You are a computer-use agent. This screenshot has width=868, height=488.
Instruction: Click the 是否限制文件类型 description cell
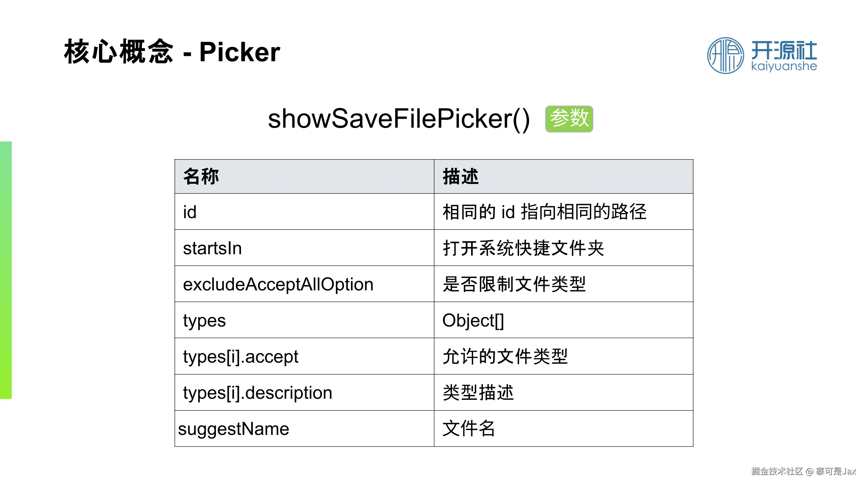(563, 284)
